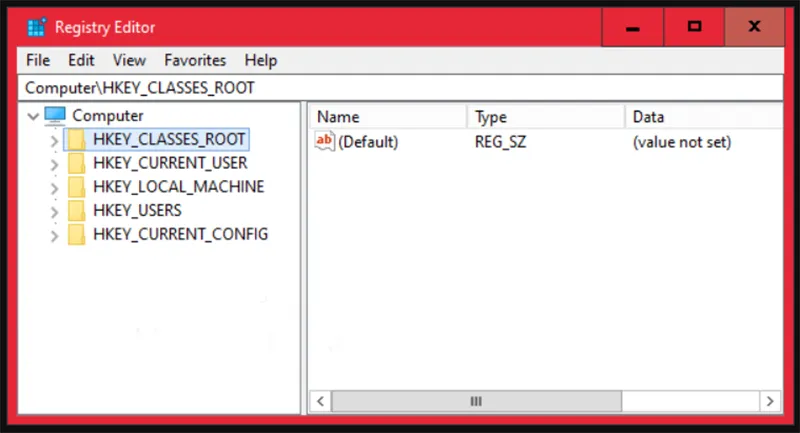Sort by the Type column header
Image resolution: width=800 pixels, height=433 pixels.
(546, 117)
